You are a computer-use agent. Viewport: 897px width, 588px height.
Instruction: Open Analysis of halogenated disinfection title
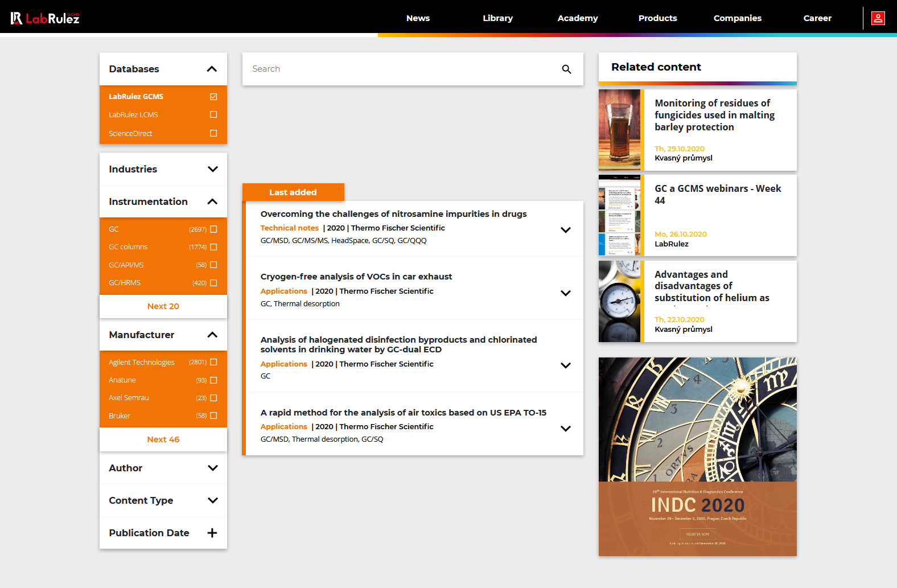(x=398, y=344)
